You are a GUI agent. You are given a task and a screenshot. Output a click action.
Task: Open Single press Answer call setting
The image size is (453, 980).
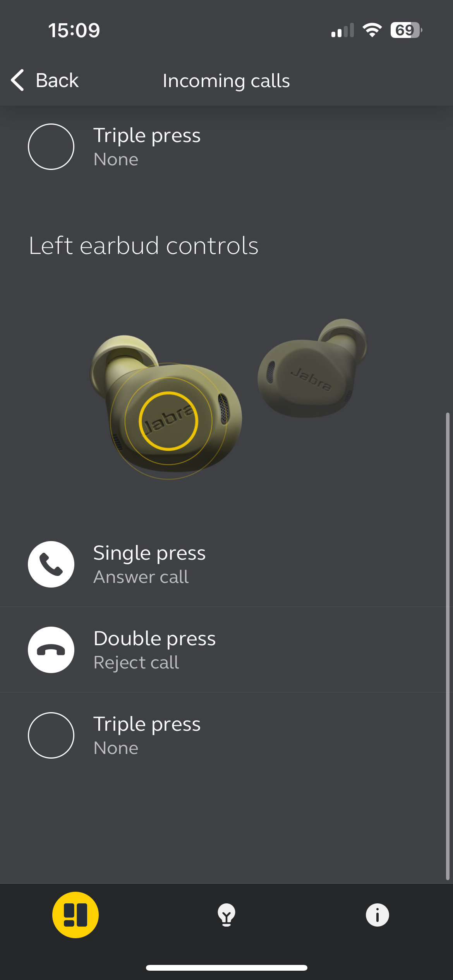(226, 564)
